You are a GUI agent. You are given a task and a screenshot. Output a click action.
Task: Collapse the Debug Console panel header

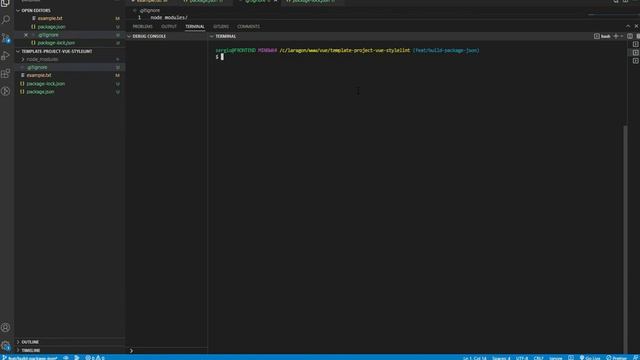click(129, 36)
